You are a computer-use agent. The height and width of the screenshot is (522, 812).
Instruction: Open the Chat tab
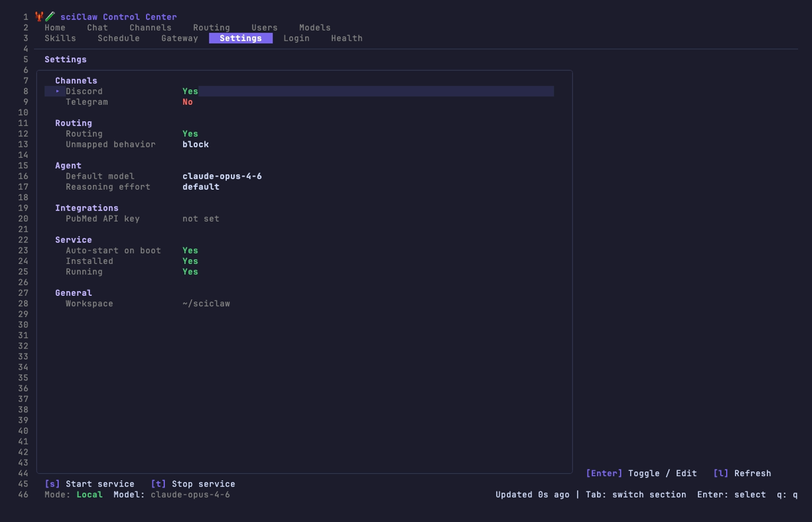click(x=97, y=27)
